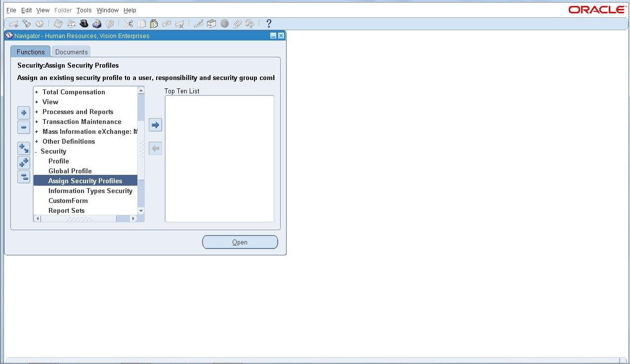The width and height of the screenshot is (630, 364).
Task: Click the Copy icon on the toolbar
Action: 141,23
